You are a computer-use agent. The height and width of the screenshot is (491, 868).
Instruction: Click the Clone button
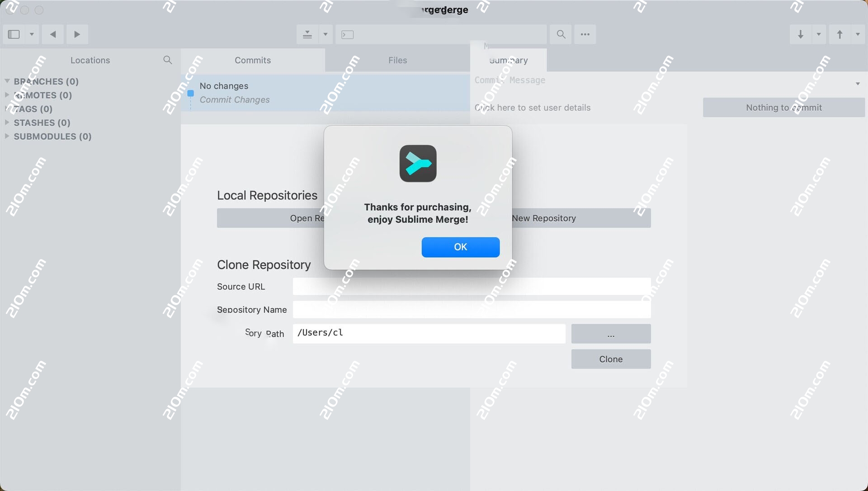[611, 359]
